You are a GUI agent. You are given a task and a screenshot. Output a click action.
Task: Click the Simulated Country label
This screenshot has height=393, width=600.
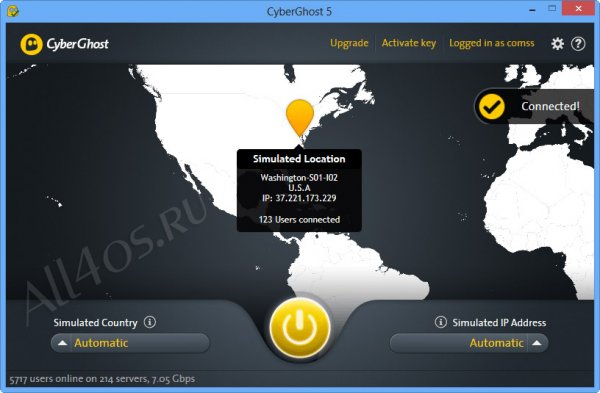coord(95,323)
